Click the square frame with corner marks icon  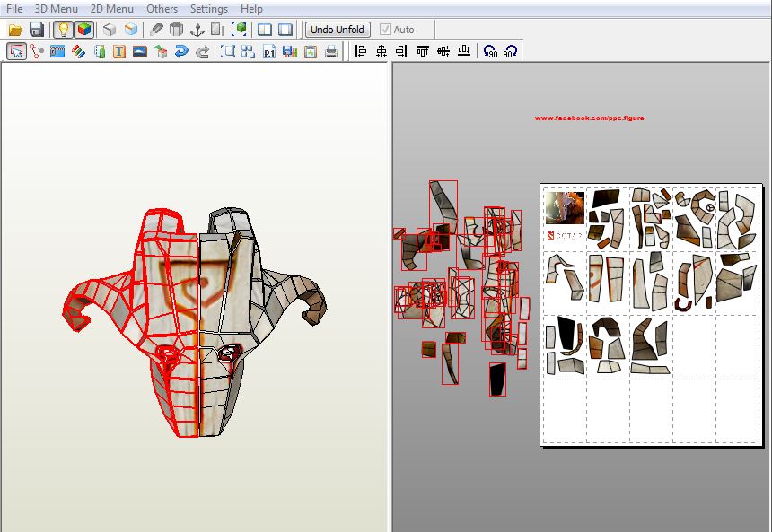[x=227, y=51]
